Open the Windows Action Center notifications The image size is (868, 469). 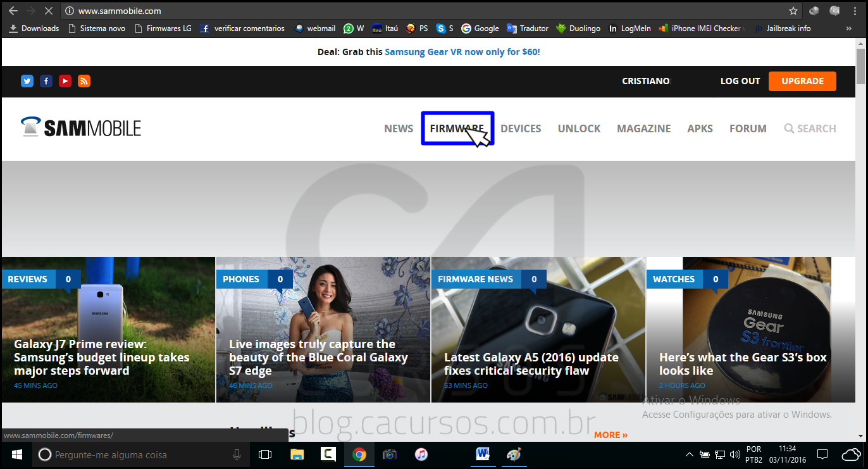pos(822,454)
